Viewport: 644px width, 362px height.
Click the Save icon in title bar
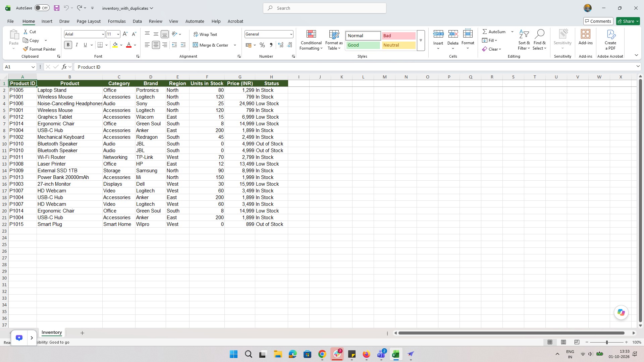[x=57, y=8]
